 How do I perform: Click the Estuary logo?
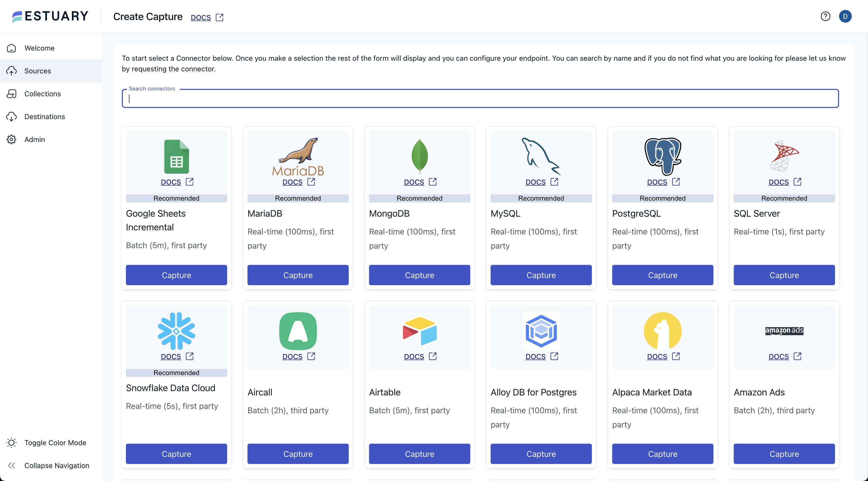50,16
